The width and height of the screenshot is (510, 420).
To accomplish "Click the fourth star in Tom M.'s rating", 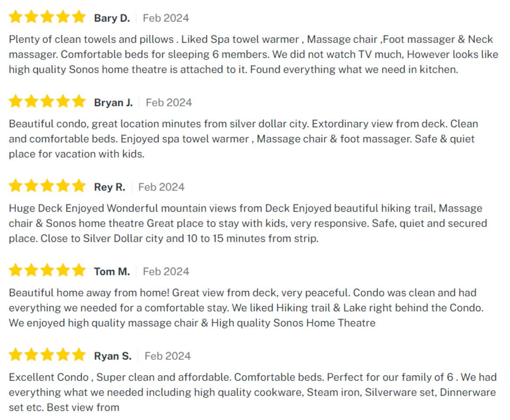I will click(x=63, y=271).
